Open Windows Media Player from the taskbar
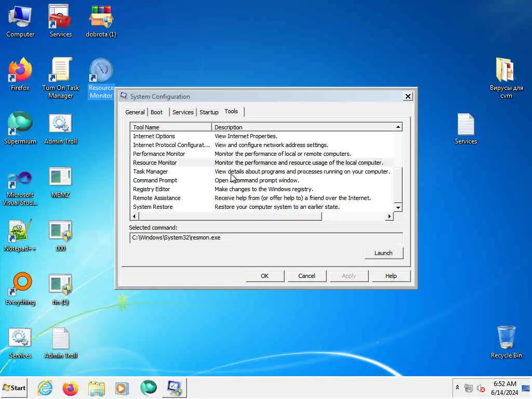This screenshot has width=532, height=399. point(122,388)
